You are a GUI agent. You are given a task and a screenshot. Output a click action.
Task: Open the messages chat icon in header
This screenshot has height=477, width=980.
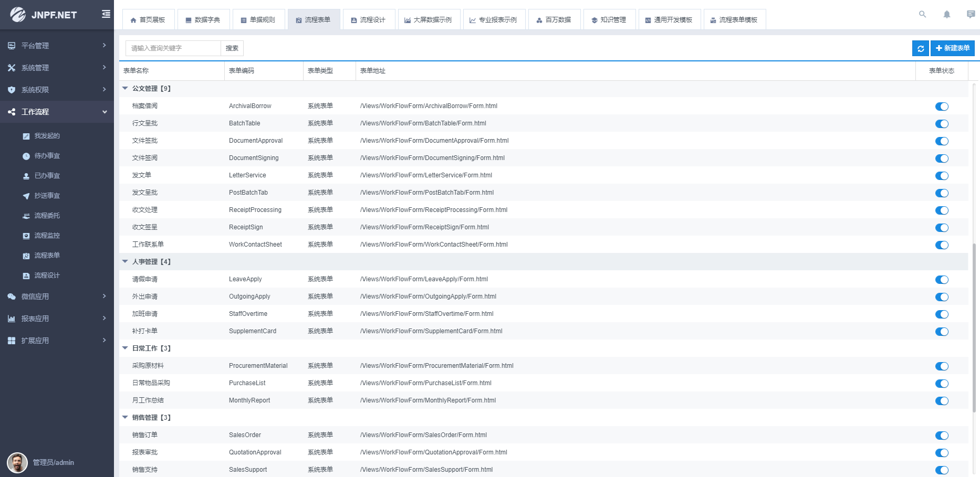coord(971,14)
